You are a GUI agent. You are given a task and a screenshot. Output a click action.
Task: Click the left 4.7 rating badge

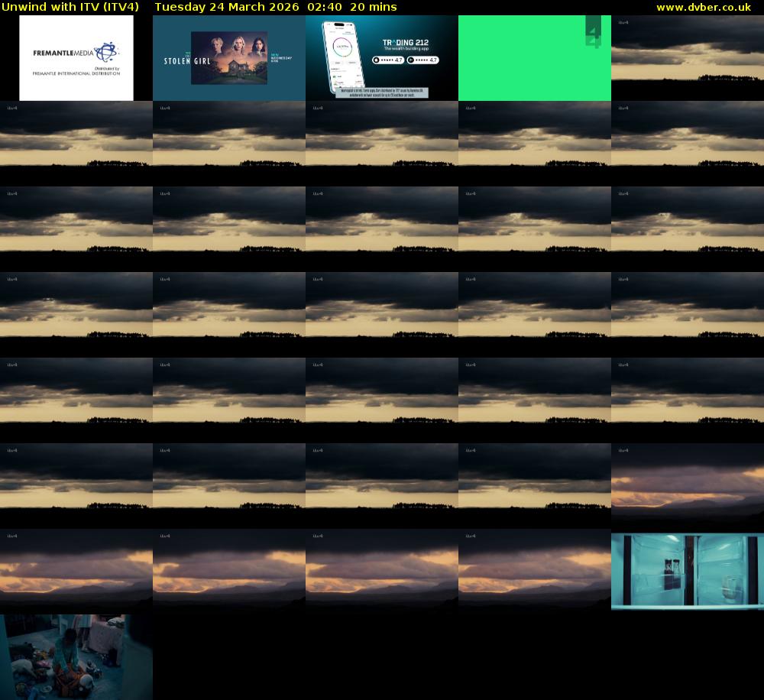[388, 60]
